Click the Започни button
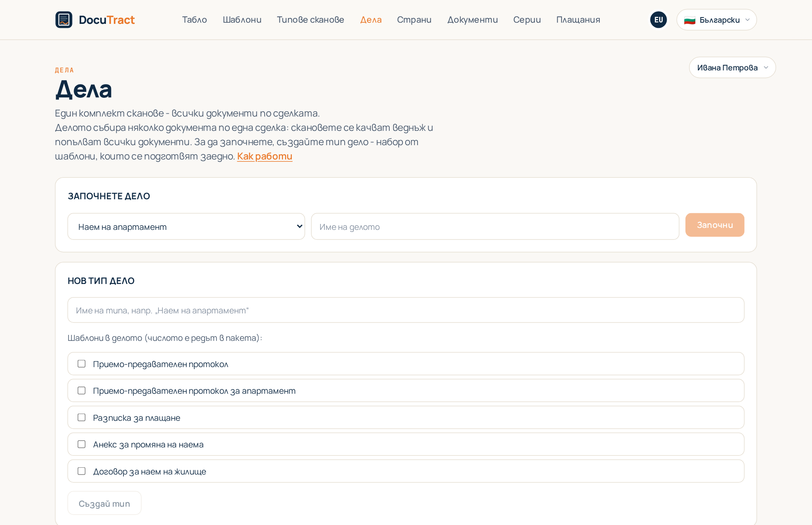Screen dimensions: 812x525 click(x=714, y=225)
